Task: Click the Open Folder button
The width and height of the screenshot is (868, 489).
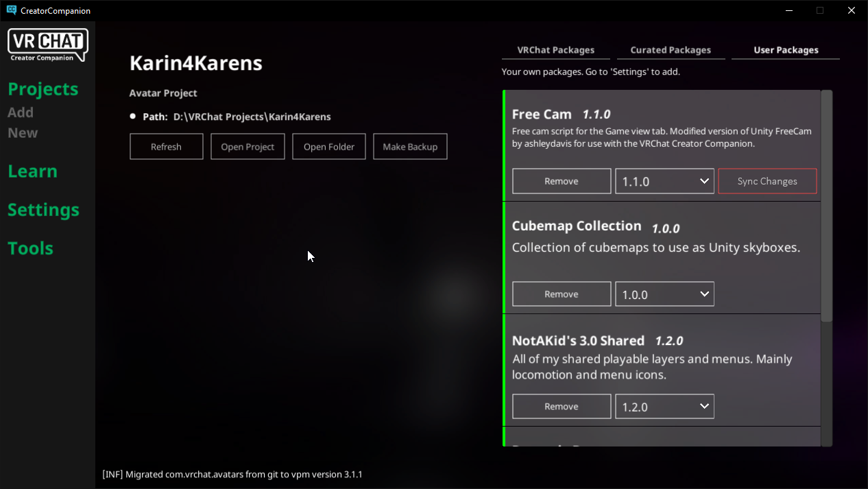Action: (329, 147)
